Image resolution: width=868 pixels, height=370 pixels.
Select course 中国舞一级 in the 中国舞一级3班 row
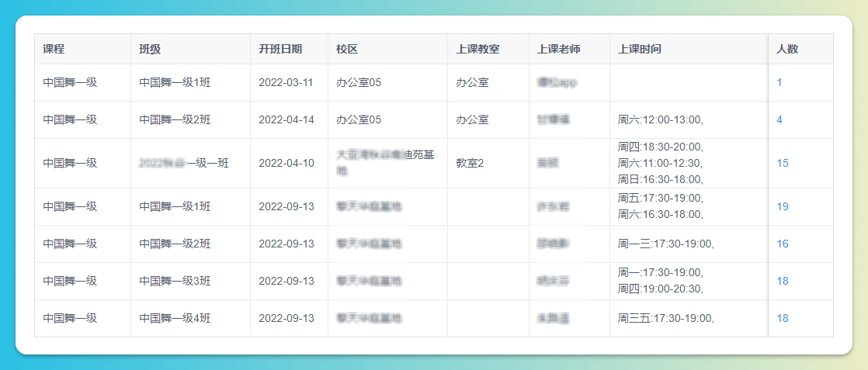71,281
